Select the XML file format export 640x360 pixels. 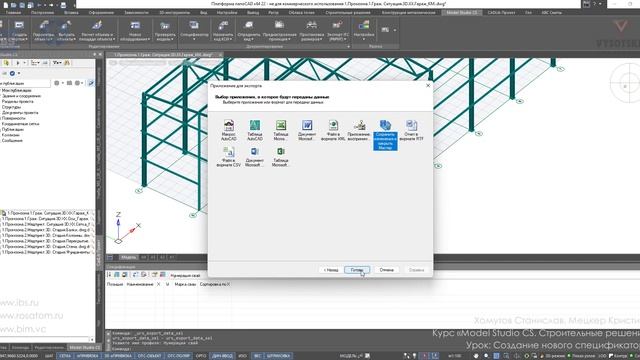point(333,130)
